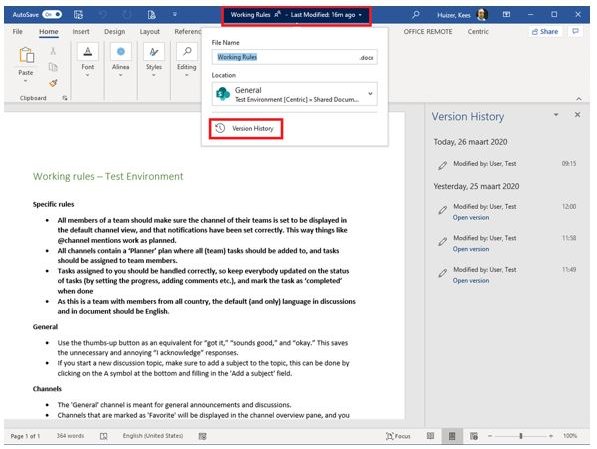Expand the Font group dropdown arrow
The image size is (597, 449).
(x=88, y=75)
